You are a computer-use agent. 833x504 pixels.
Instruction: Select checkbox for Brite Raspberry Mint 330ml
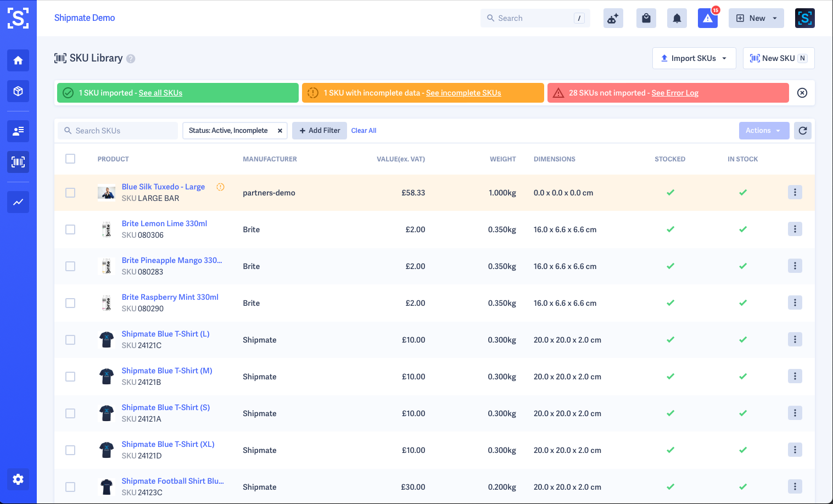point(70,303)
